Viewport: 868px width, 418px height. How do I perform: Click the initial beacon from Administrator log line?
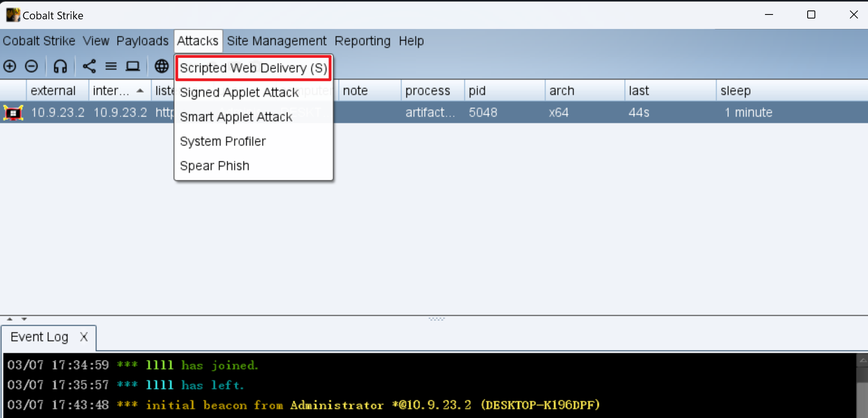tap(303, 405)
